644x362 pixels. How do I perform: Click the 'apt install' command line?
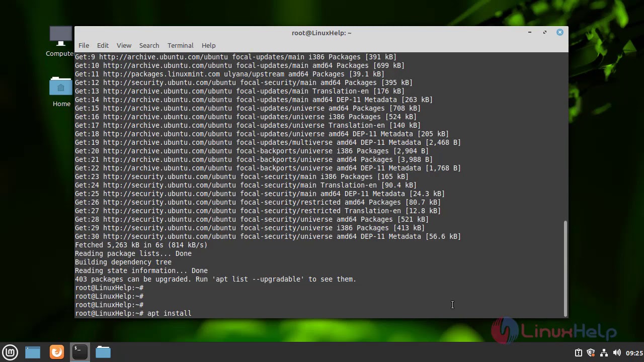(133, 313)
